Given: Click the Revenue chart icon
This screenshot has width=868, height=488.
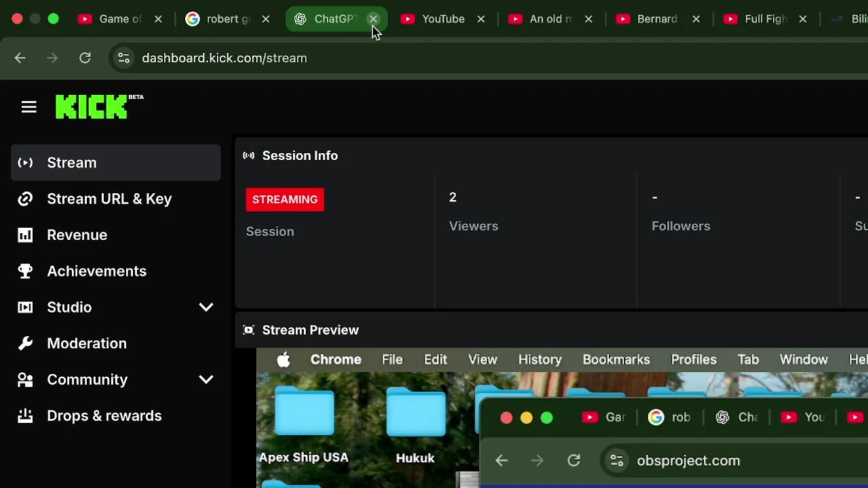Looking at the screenshot, I should 25,235.
